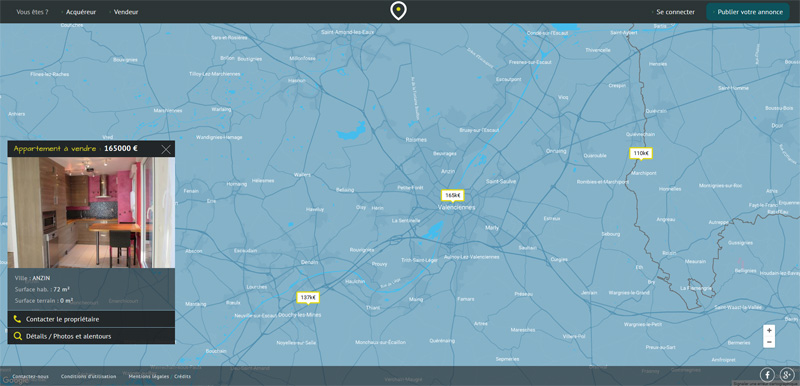Select the 137k€ price marker
The image size is (800, 386).
[308, 298]
